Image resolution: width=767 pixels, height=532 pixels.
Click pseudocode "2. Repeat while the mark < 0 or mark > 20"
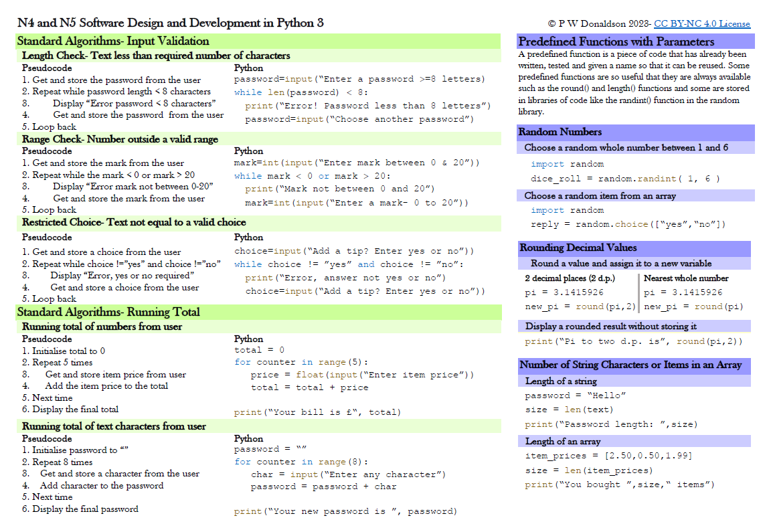(108, 175)
